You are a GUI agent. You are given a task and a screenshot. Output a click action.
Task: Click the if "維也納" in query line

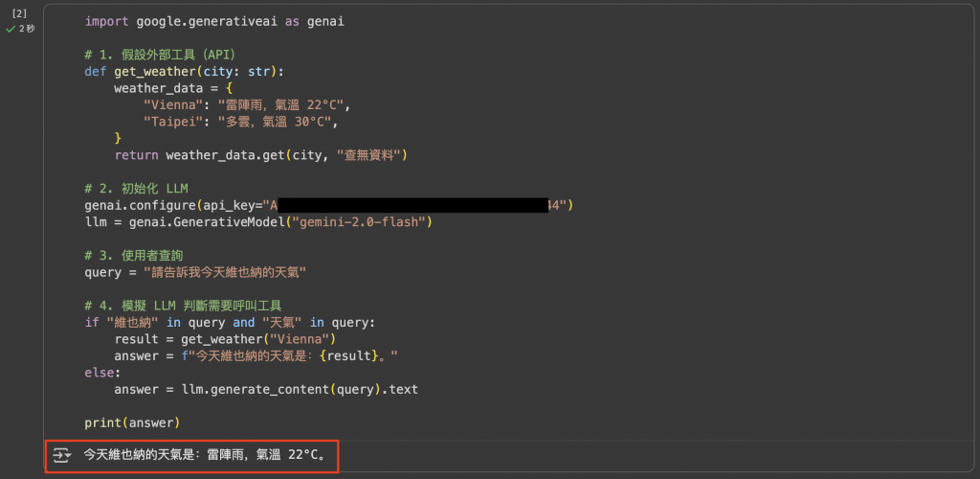[232, 323]
